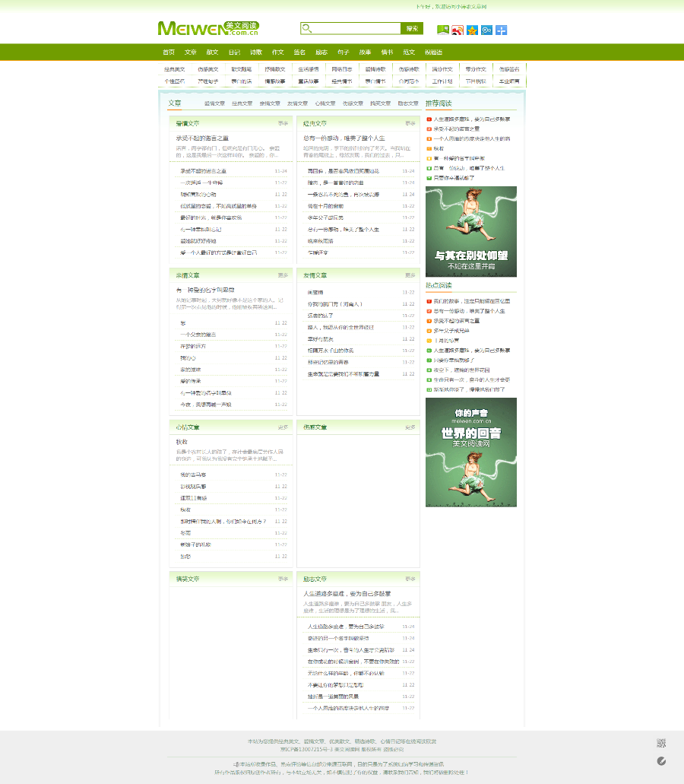This screenshot has height=784, width=684.
Task: Click the blue Tencent Weibo share icon
Action: (x=486, y=30)
